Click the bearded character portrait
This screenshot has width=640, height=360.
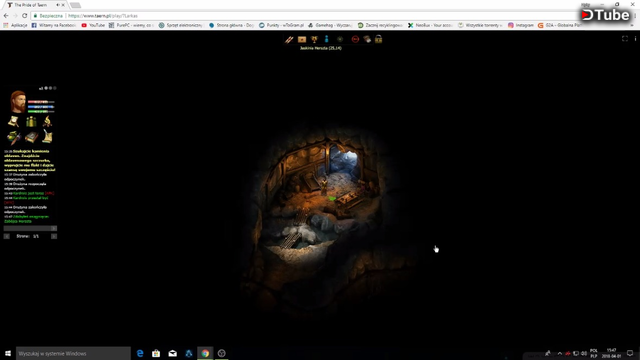(x=18, y=102)
